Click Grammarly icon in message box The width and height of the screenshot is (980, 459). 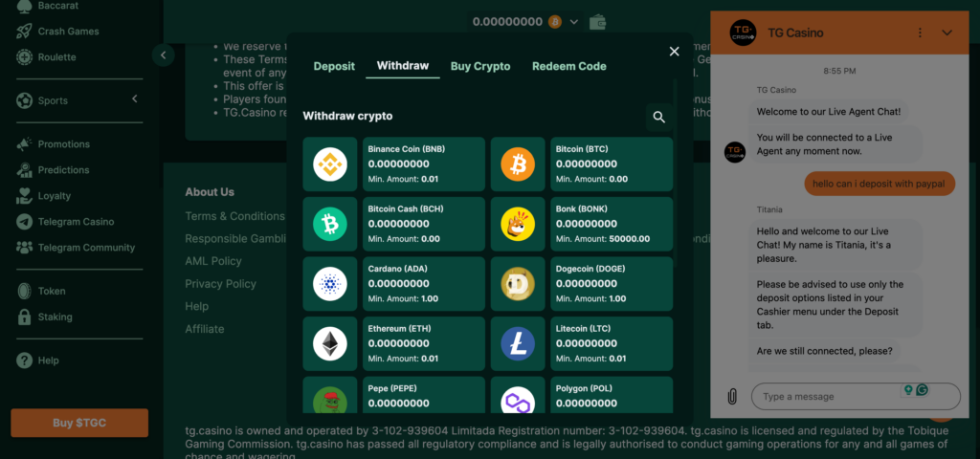click(x=922, y=390)
